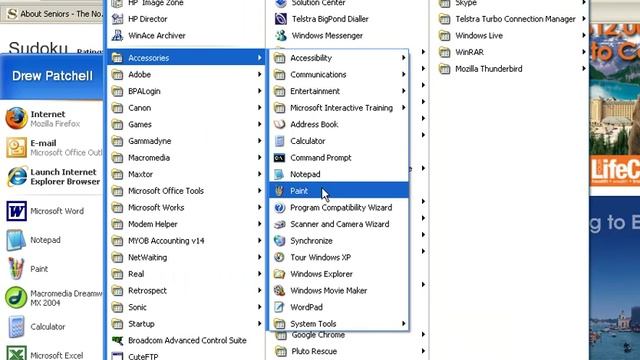Click the Address Book icon
The height and width of the screenshot is (360, 640).
click(x=280, y=124)
